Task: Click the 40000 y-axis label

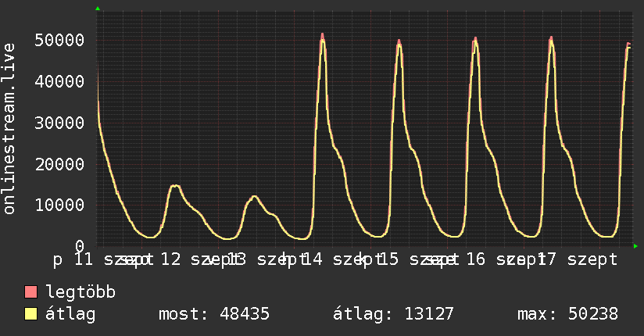Action: click(x=59, y=81)
